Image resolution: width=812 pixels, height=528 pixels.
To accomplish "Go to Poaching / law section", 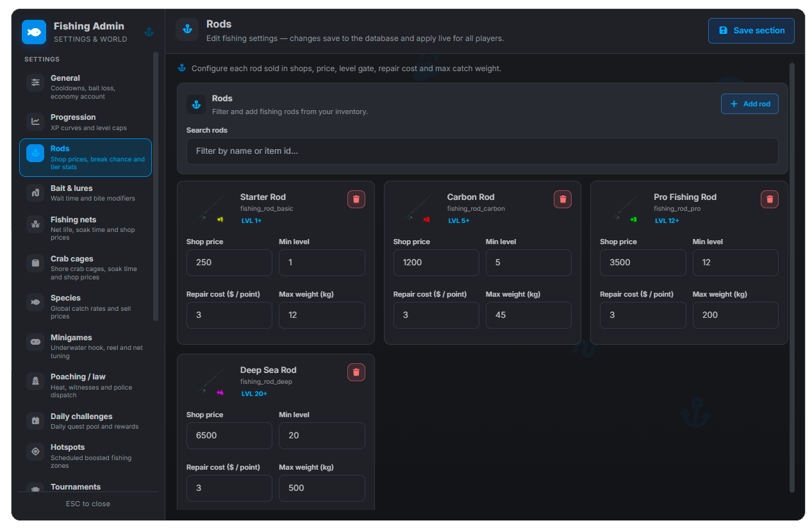I will pyautogui.click(x=85, y=386).
